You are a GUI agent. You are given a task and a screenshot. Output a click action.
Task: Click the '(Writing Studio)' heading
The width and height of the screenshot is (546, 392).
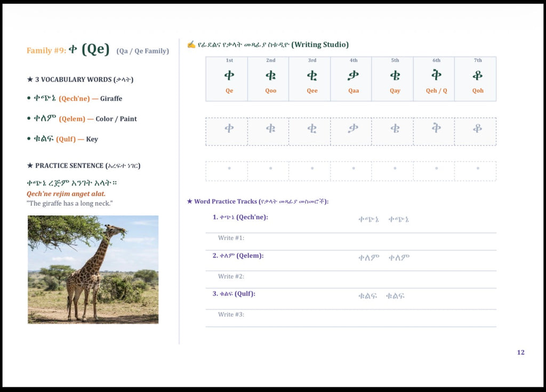point(320,45)
